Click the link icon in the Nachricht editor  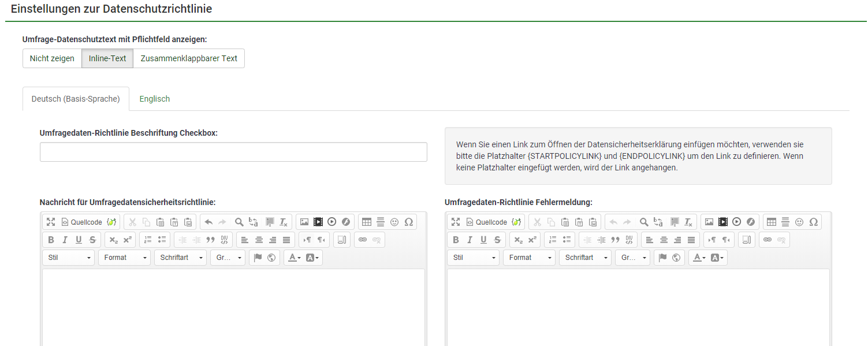click(363, 240)
